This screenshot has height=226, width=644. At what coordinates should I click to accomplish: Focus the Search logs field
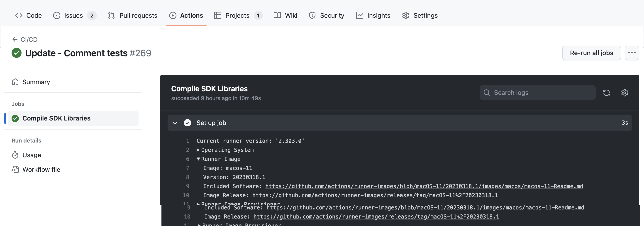(537, 93)
